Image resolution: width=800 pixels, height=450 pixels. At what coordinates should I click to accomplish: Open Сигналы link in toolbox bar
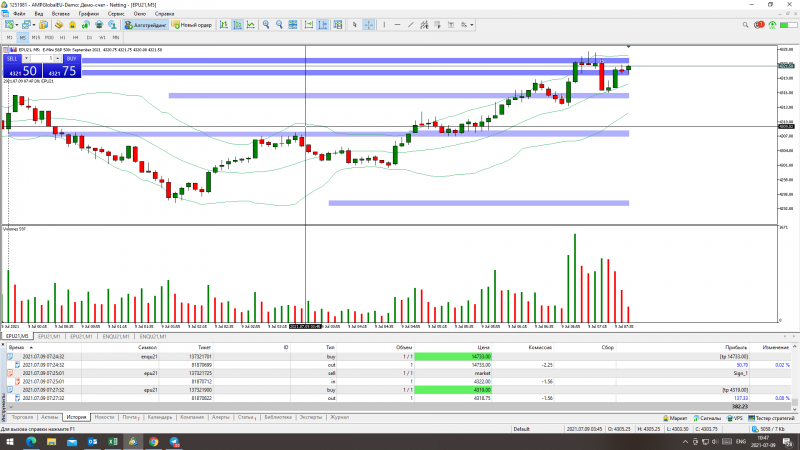coord(707,418)
